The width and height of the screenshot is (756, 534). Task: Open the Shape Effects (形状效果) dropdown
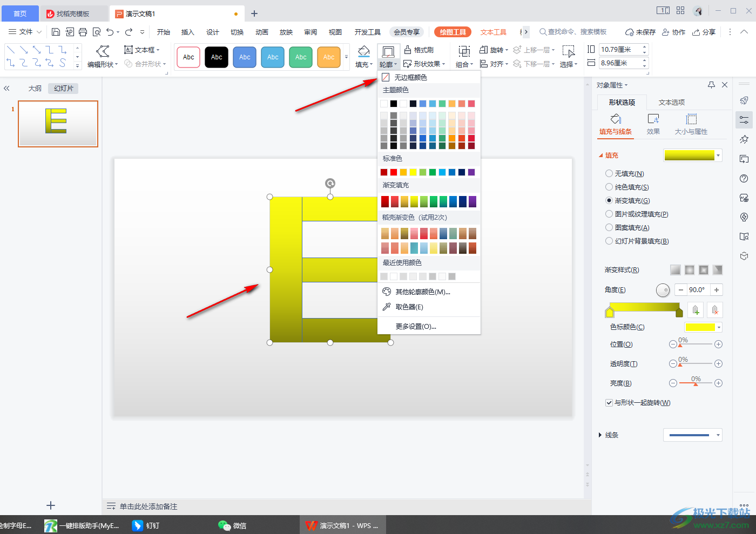(424, 64)
